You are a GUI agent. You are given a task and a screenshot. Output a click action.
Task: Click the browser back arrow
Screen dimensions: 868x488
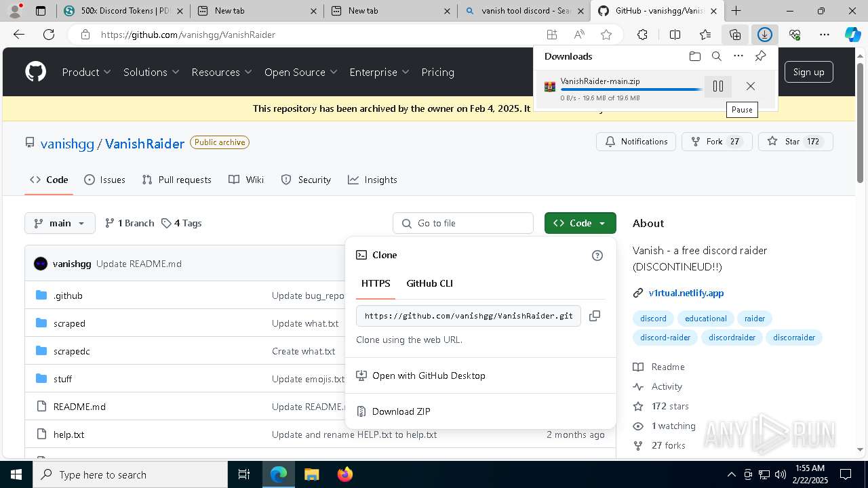click(19, 35)
